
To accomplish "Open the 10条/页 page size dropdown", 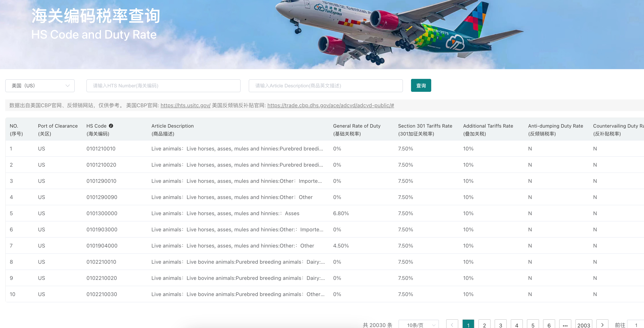I will point(419,325).
